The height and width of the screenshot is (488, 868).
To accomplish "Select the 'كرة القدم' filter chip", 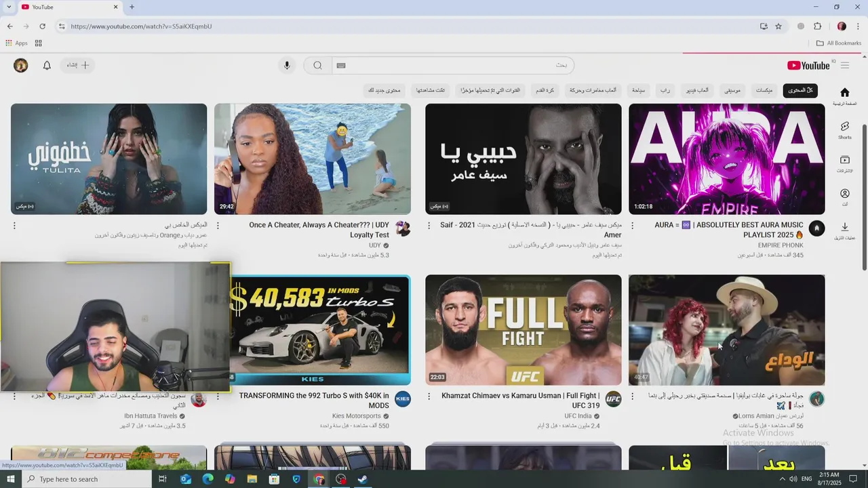I will 545,90.
